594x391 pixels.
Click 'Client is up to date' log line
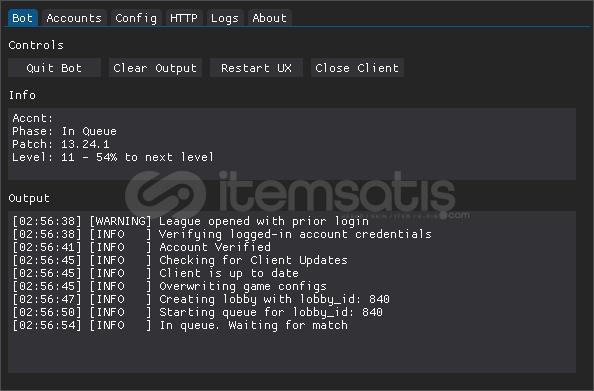pos(155,273)
